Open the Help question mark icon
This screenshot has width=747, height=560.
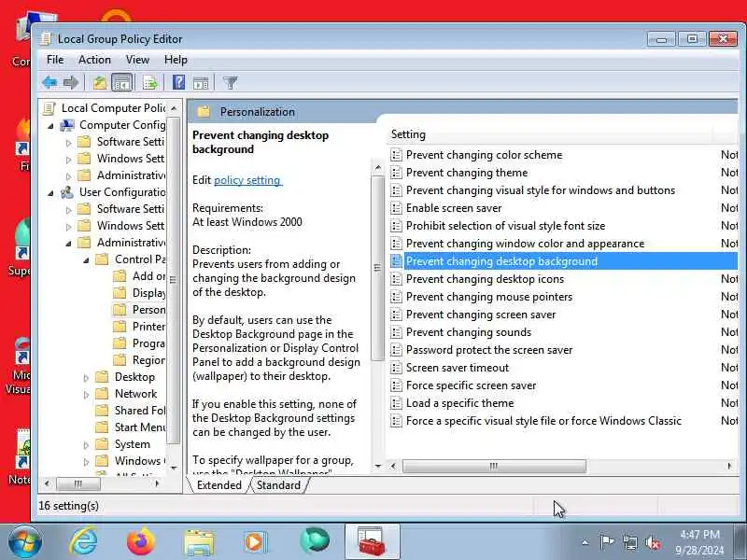pyautogui.click(x=178, y=82)
